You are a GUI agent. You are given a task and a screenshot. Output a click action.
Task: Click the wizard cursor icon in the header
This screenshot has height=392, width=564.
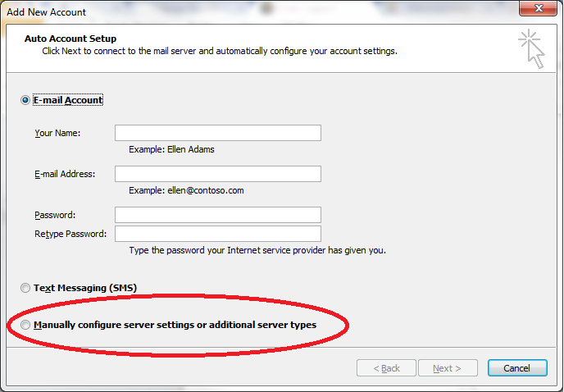(531, 48)
